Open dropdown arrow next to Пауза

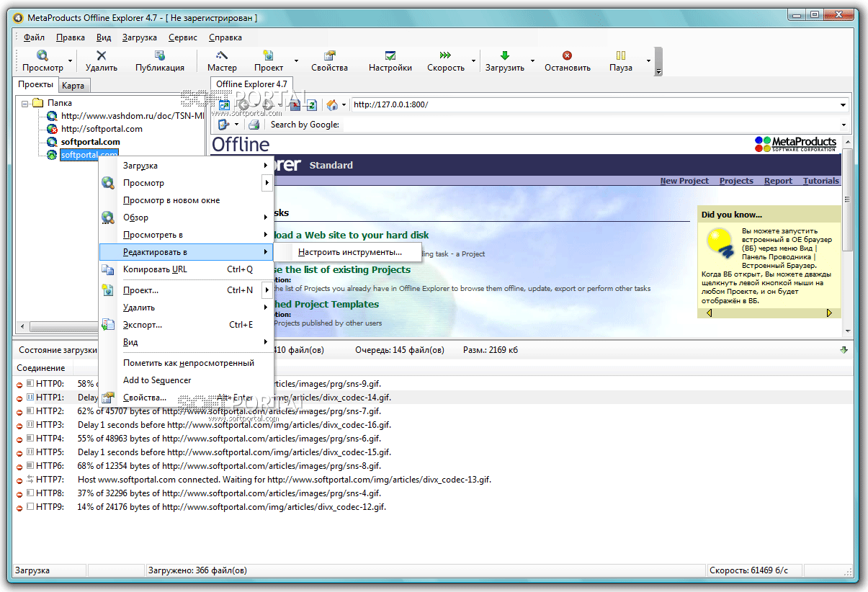pyautogui.click(x=648, y=61)
